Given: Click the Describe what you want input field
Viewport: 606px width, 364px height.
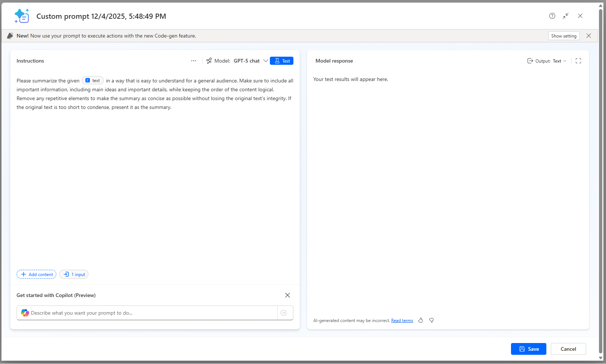Looking at the screenshot, I should (147, 313).
